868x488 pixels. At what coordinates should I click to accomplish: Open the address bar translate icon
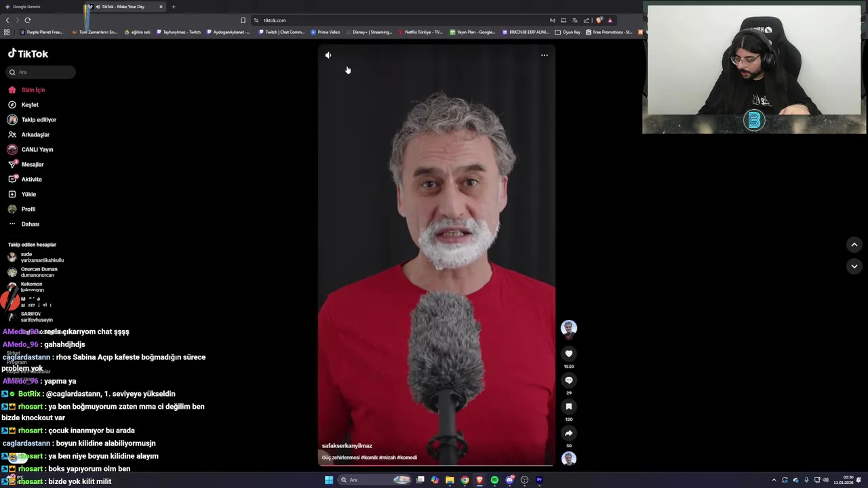(x=574, y=20)
